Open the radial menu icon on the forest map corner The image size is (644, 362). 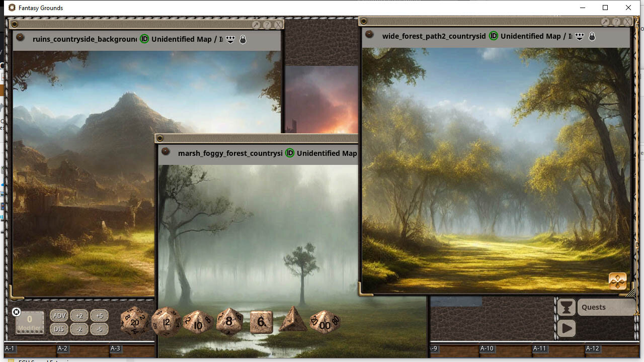coord(617,281)
